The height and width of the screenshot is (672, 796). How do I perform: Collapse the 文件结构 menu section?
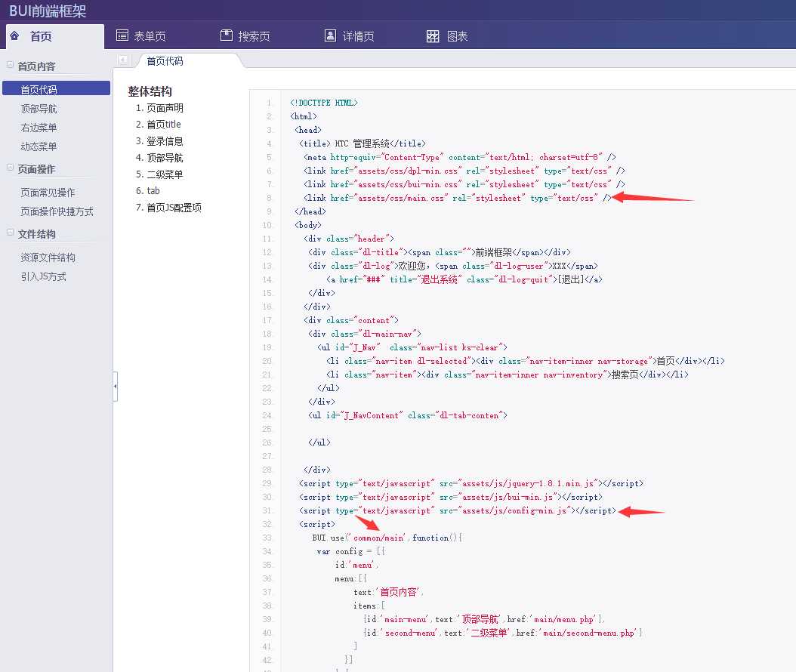click(10, 233)
